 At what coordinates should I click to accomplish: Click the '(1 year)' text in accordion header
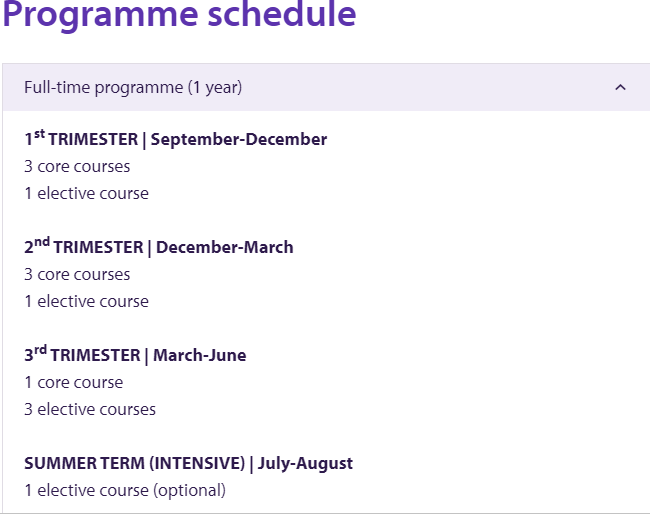point(215,88)
